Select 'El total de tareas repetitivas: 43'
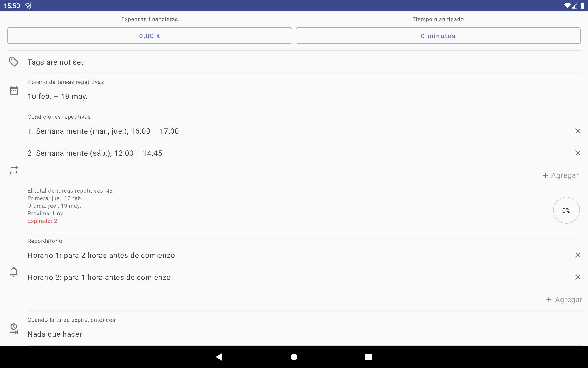Image resolution: width=588 pixels, height=368 pixels. (70, 191)
